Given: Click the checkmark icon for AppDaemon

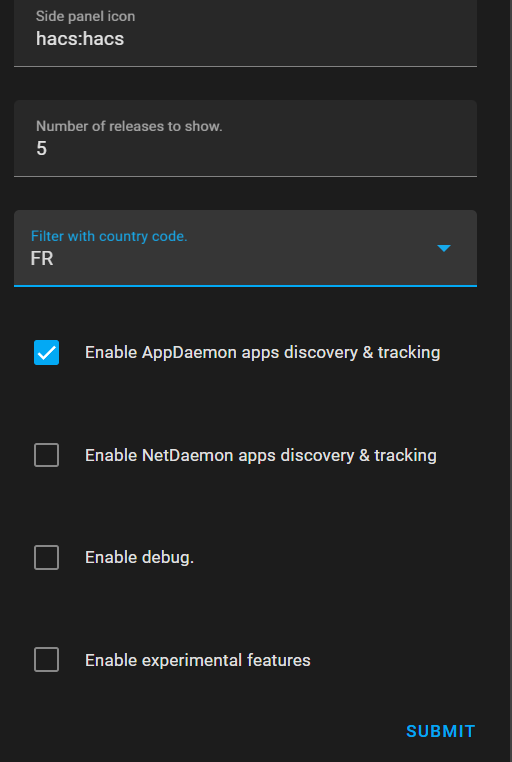Looking at the screenshot, I should [x=47, y=353].
